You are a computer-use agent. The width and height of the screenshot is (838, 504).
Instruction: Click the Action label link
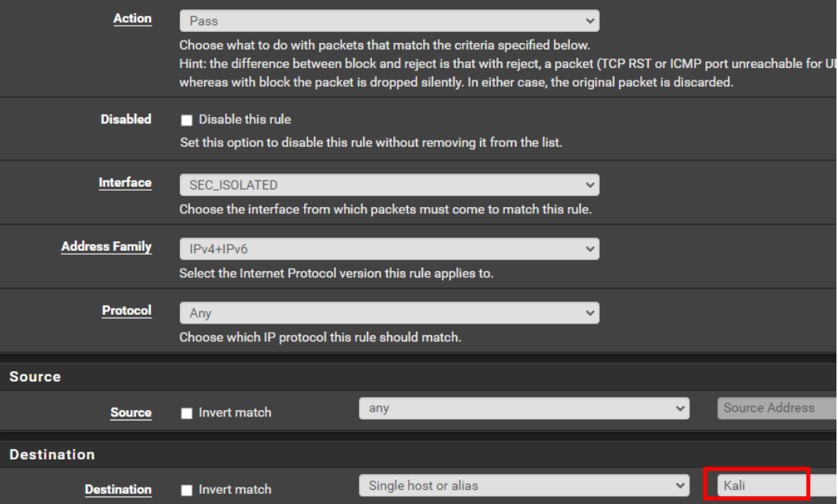click(132, 19)
